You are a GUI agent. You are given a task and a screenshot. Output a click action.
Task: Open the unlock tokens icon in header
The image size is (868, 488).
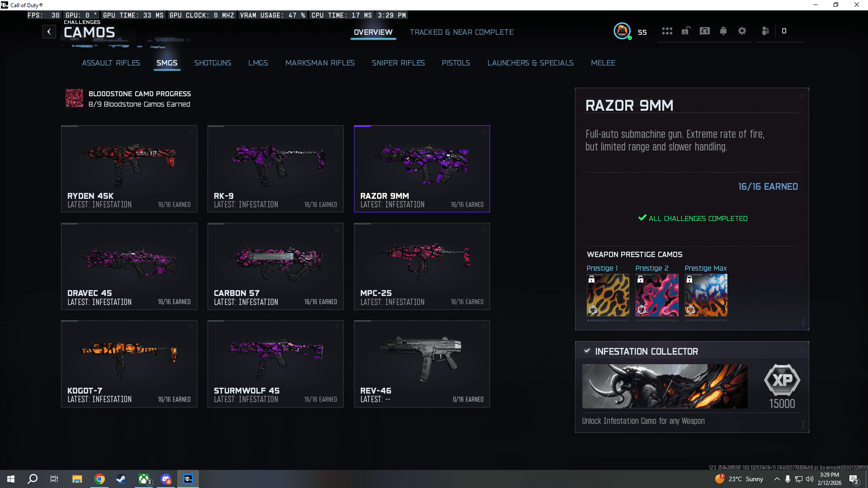point(686,31)
